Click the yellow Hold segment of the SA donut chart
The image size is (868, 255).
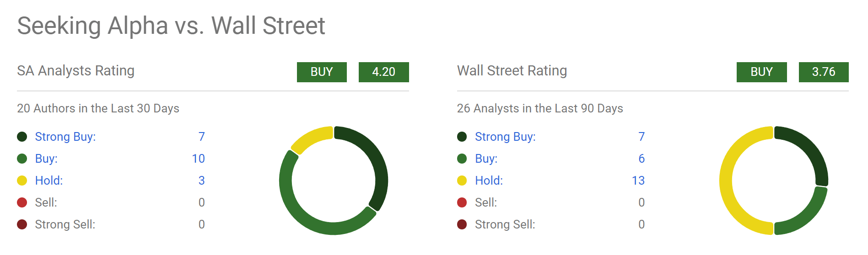(x=311, y=138)
